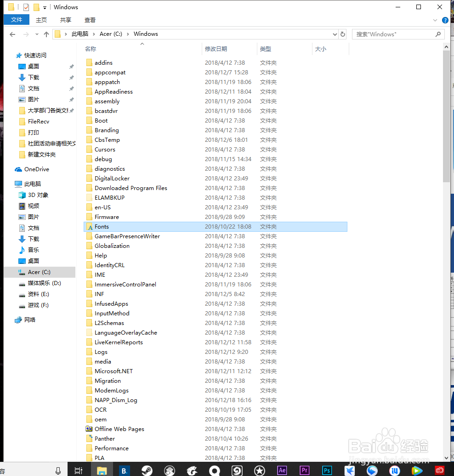Click chevron after Acer (C:) in breadcrumb
The width and height of the screenshot is (454, 476).
coord(128,34)
